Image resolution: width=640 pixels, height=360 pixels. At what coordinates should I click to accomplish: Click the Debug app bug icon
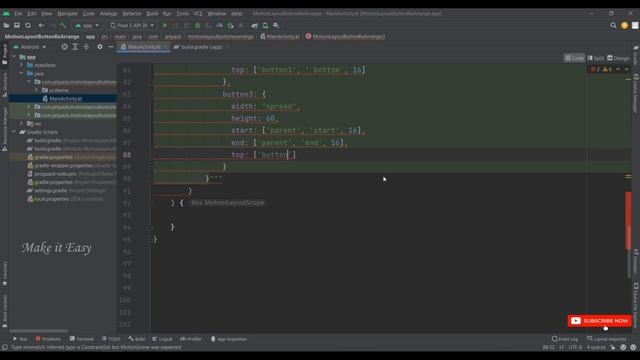tap(198, 25)
